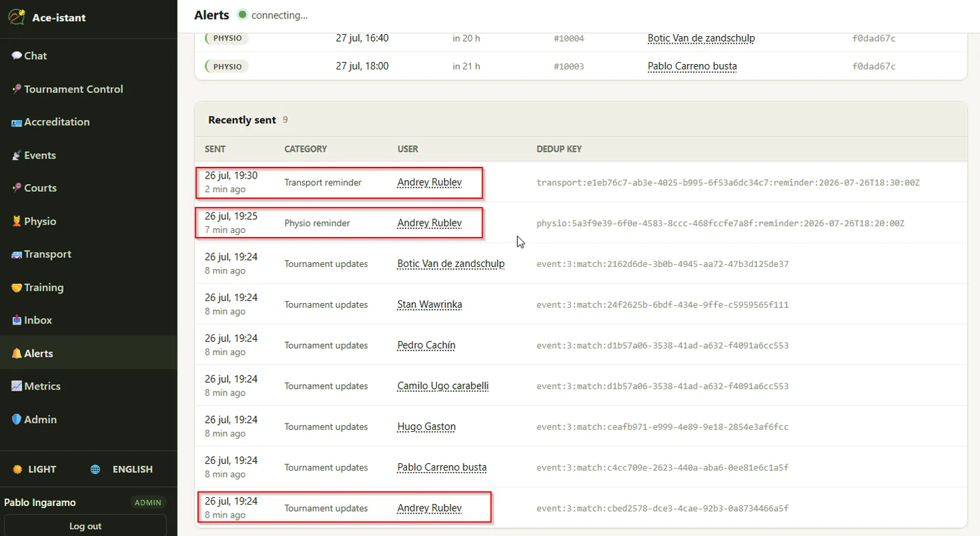Click the Physio icon in sidebar

[16, 221]
